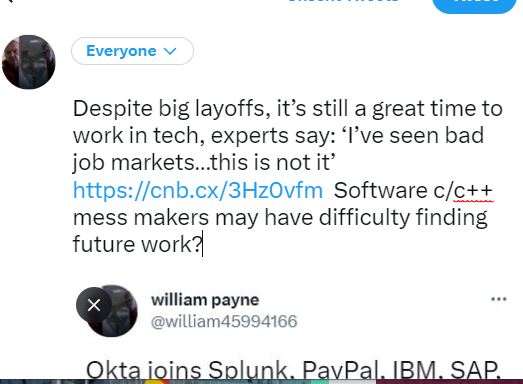The width and height of the screenshot is (523, 384).
Task: Click the @william45994166 handle
Action: [224, 321]
